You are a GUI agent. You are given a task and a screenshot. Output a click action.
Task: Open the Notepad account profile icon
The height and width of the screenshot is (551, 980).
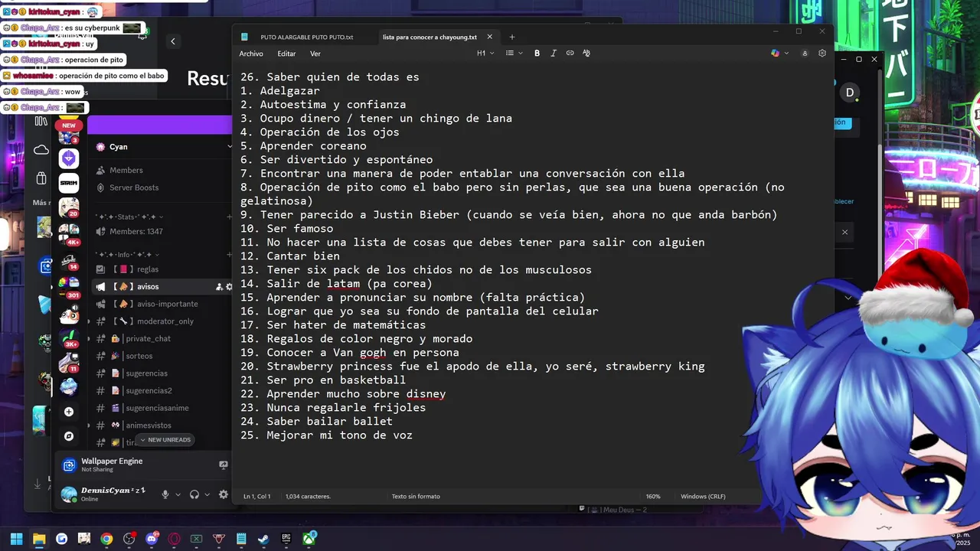805,54
